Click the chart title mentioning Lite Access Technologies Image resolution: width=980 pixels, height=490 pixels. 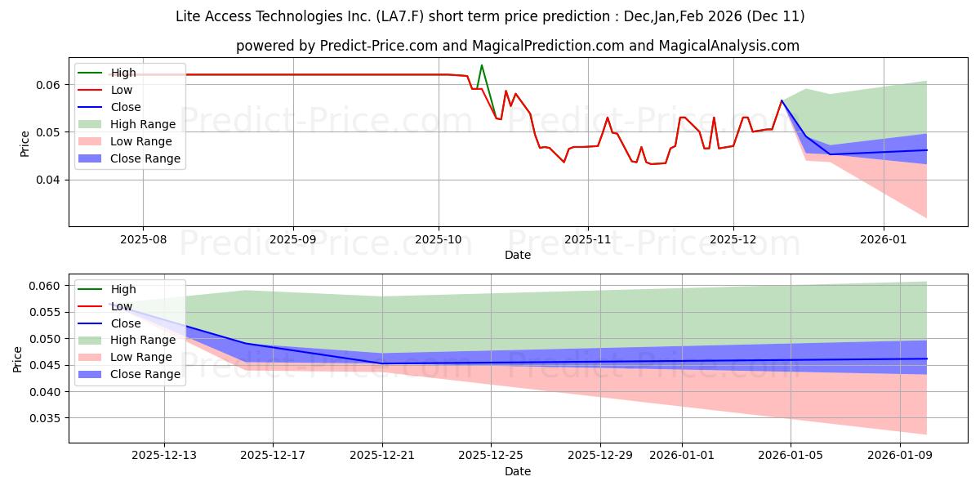pyautogui.click(x=489, y=16)
